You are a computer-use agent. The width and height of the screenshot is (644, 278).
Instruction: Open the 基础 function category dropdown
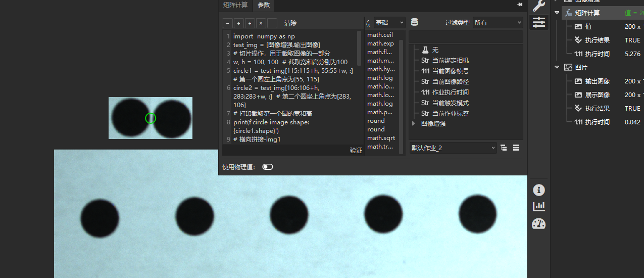coord(389,23)
